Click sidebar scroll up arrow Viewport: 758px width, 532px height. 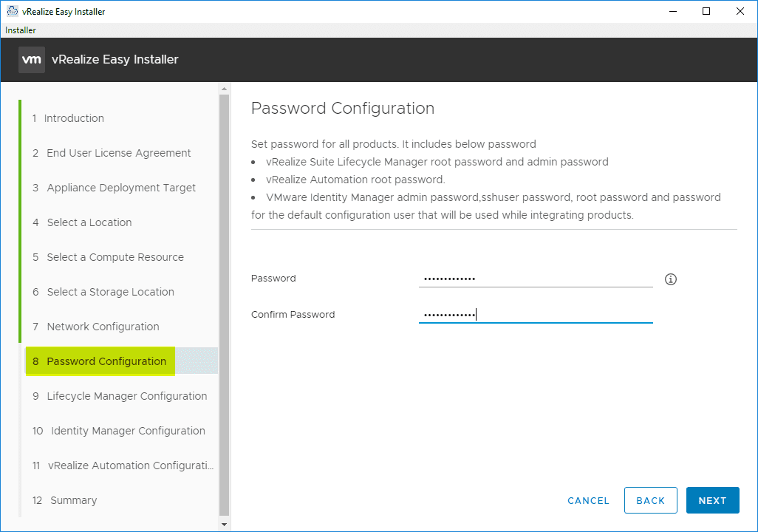coord(225,89)
